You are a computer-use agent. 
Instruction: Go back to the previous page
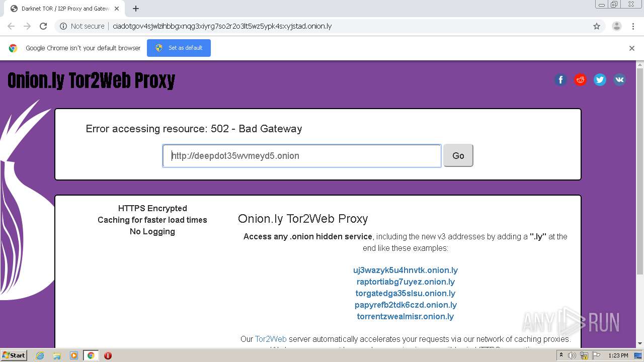tap(11, 26)
